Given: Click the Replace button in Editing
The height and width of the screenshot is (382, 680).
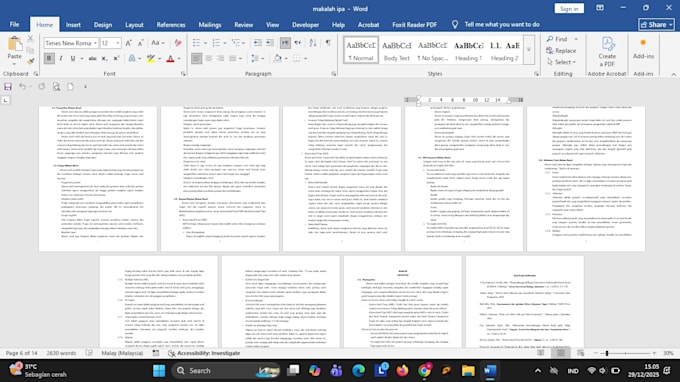Looking at the screenshot, I should coord(562,51).
